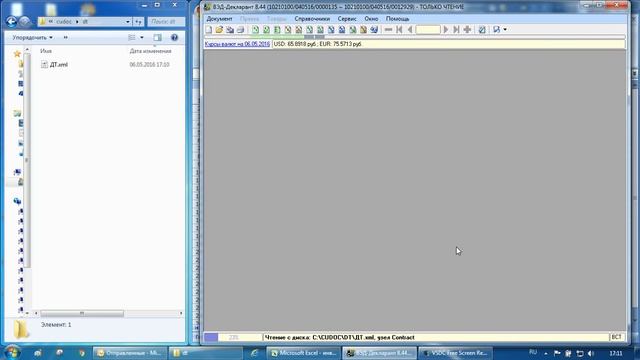Switch to Отправленные mail taskbar button
640x360 pixels.
(x=129, y=353)
